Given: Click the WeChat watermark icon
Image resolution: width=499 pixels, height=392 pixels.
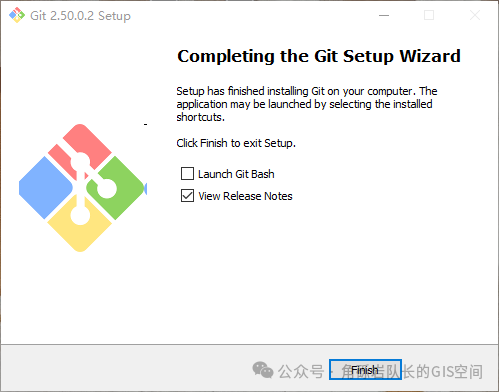Looking at the screenshot, I should pos(263,370).
